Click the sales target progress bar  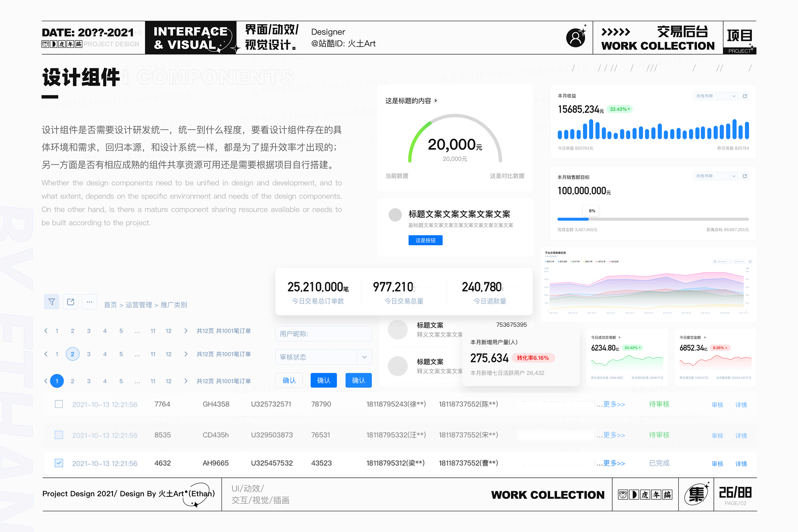653,219
